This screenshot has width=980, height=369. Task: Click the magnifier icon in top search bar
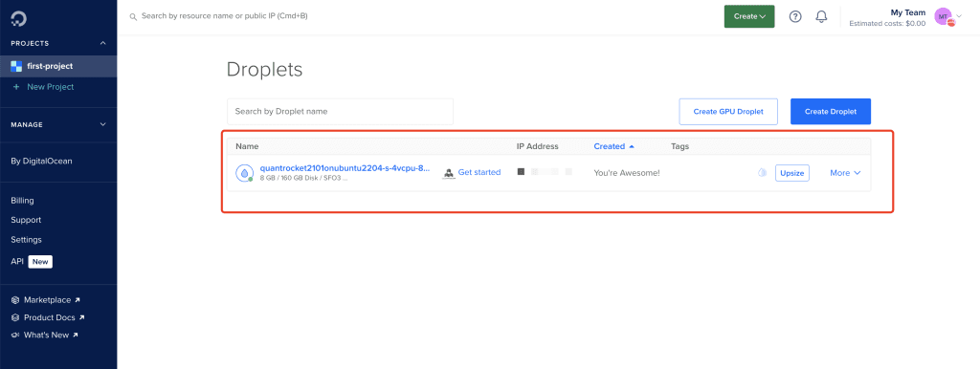point(133,17)
